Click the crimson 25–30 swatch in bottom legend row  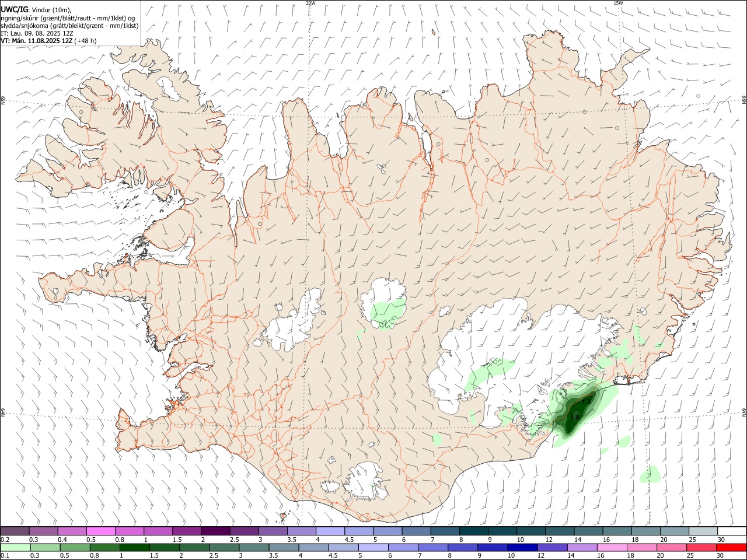click(x=701, y=547)
